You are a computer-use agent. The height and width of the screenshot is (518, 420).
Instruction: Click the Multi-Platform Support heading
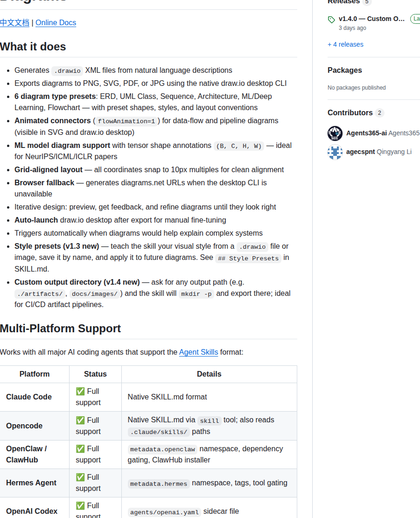click(61, 329)
